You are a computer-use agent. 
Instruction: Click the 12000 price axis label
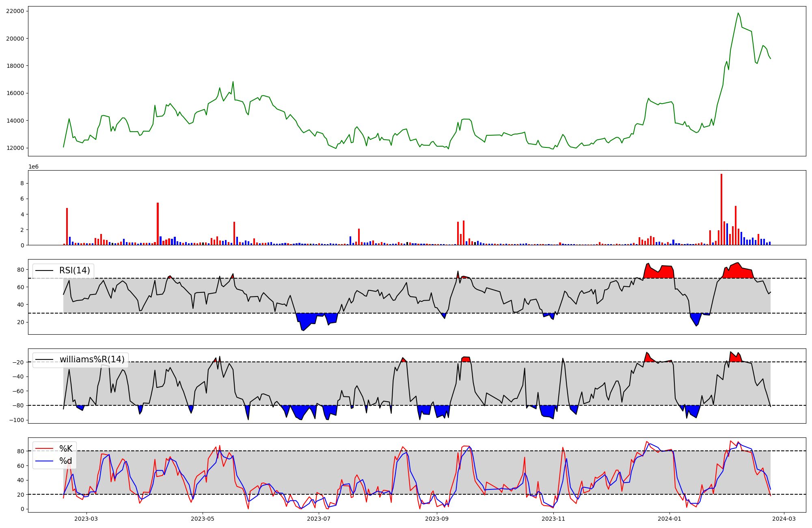tap(15, 148)
